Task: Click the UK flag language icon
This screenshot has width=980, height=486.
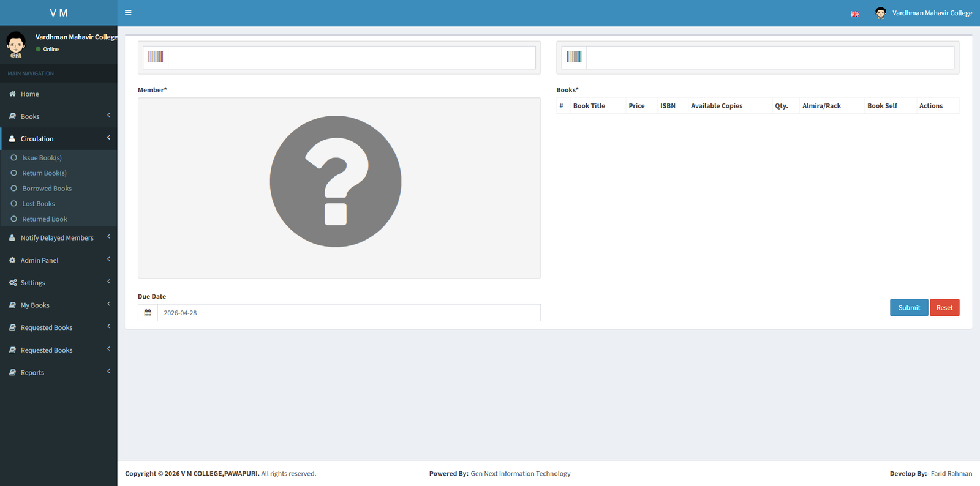Action: coord(854,13)
